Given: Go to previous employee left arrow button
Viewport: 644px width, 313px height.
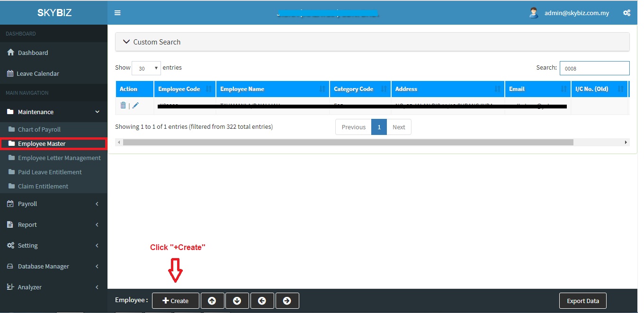Looking at the screenshot, I should (262, 301).
